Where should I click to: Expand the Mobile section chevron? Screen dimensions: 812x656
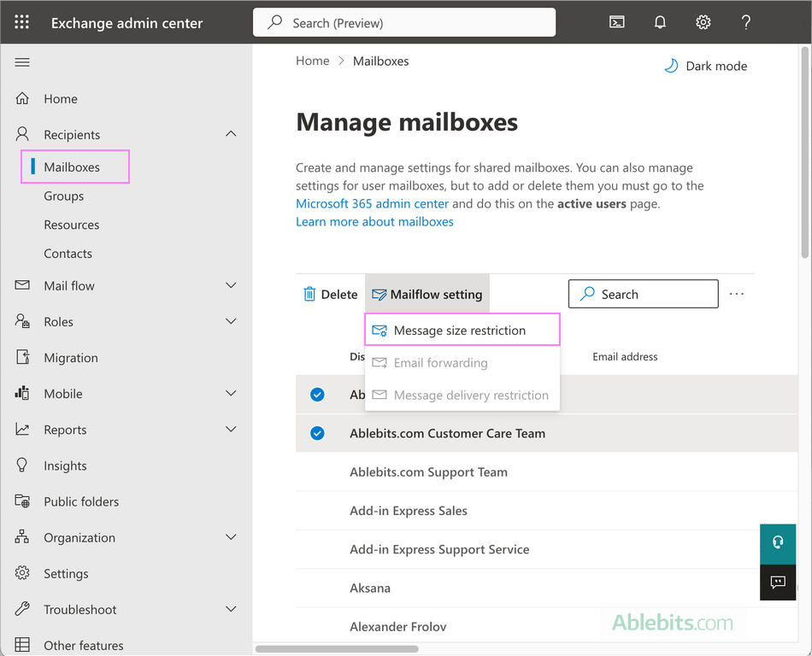[231, 393]
